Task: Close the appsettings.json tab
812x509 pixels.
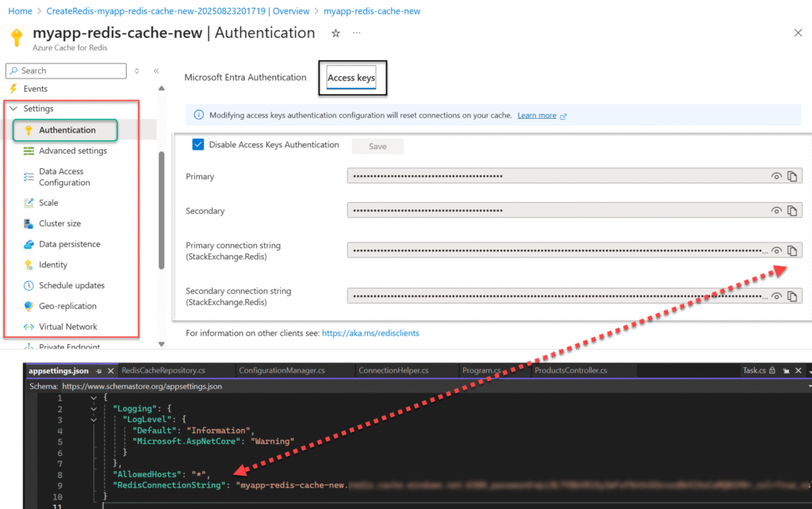Action: (x=110, y=371)
